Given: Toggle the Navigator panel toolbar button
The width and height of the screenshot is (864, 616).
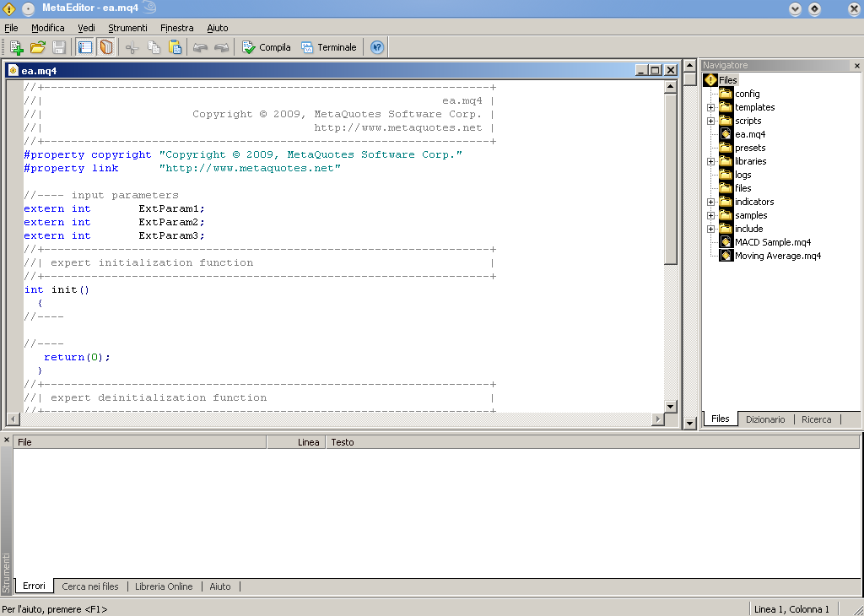Looking at the screenshot, I should click(x=84, y=47).
